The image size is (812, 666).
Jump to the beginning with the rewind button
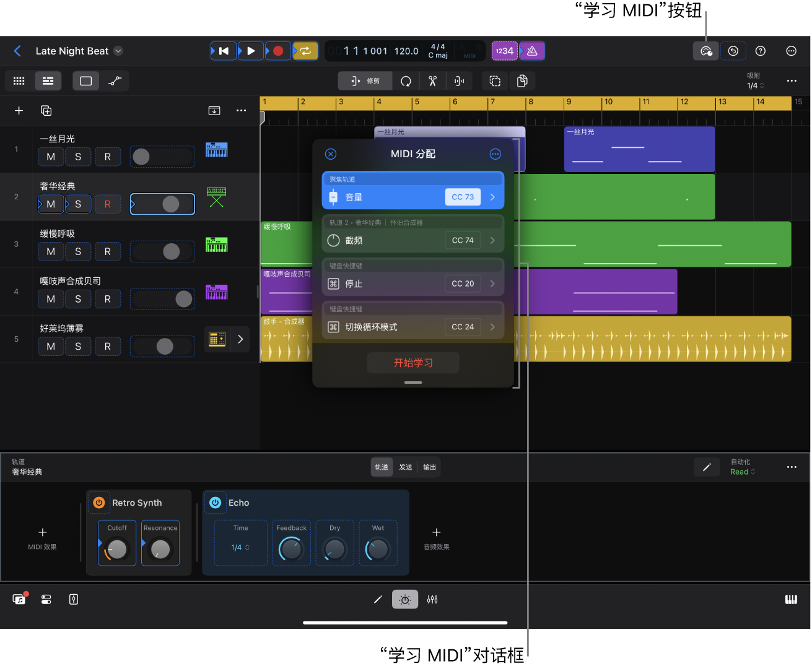tap(224, 51)
